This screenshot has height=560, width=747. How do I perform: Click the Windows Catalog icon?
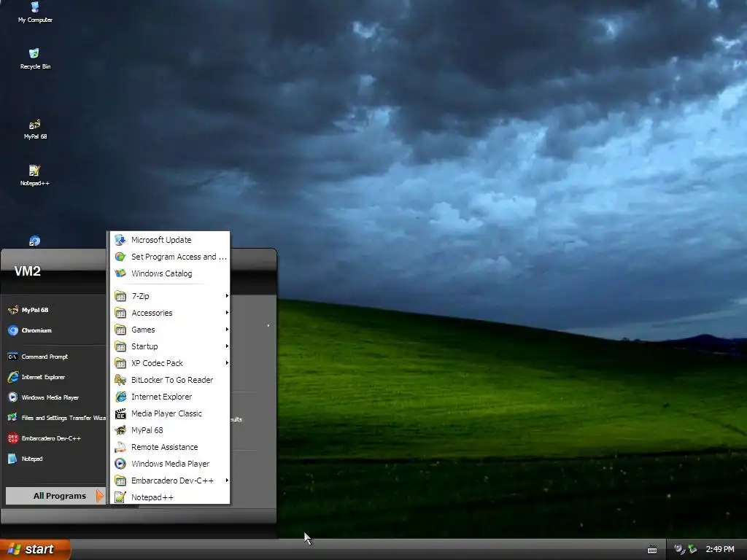click(120, 273)
